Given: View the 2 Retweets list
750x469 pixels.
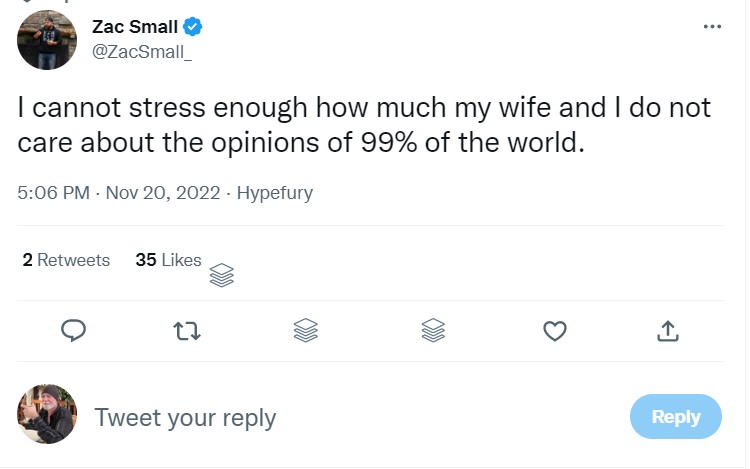Looking at the screenshot, I should point(66,260).
